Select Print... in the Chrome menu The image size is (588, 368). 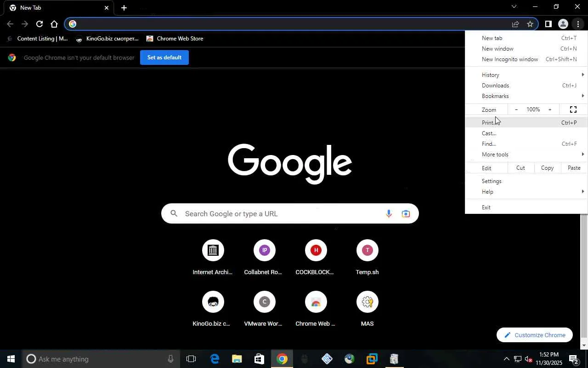[x=526, y=123]
